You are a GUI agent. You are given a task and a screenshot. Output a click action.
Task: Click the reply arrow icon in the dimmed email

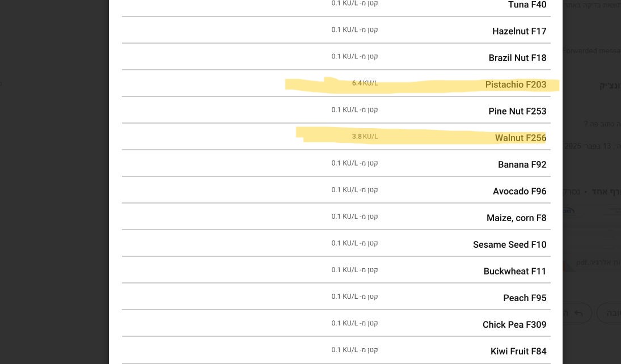click(x=578, y=313)
